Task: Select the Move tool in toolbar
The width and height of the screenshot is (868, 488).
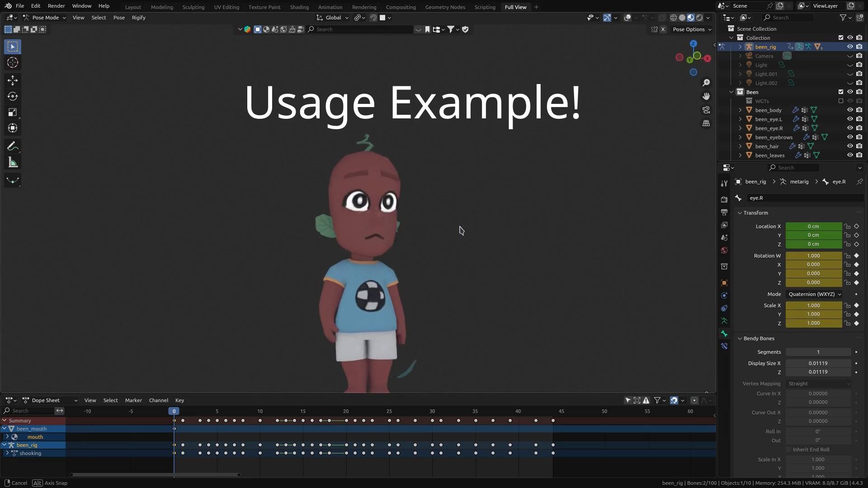Action: 13,80
